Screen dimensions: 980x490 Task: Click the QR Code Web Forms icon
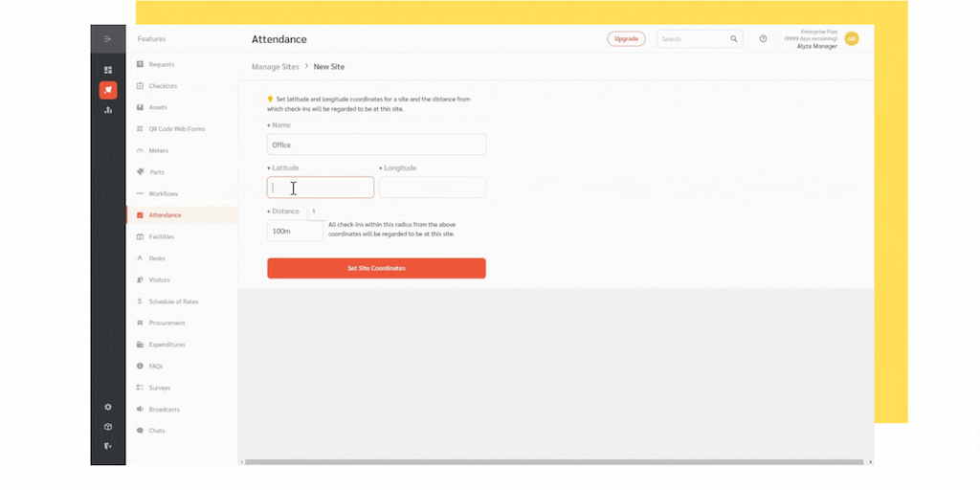tap(140, 129)
